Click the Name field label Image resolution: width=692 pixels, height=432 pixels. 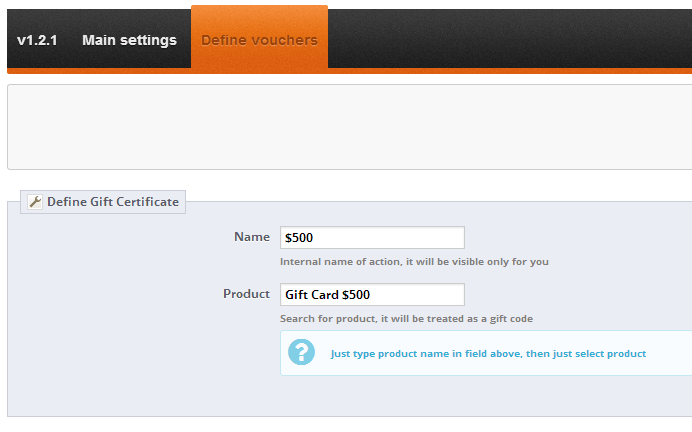coord(251,237)
